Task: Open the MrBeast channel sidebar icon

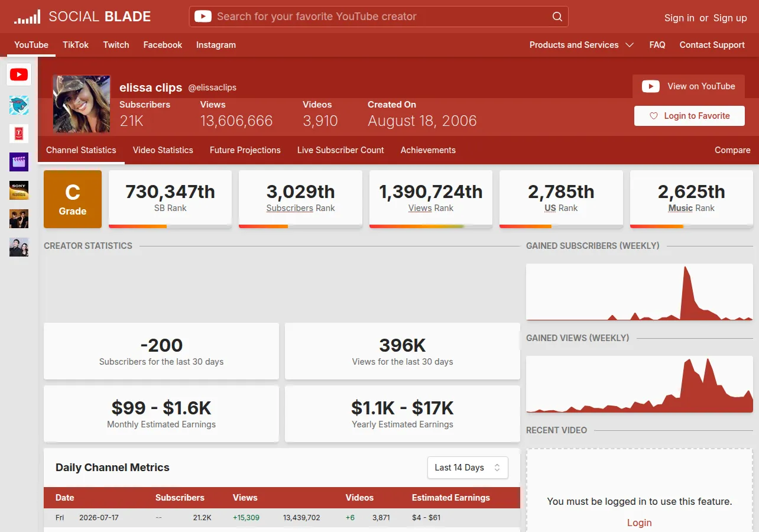Action: click(x=19, y=105)
